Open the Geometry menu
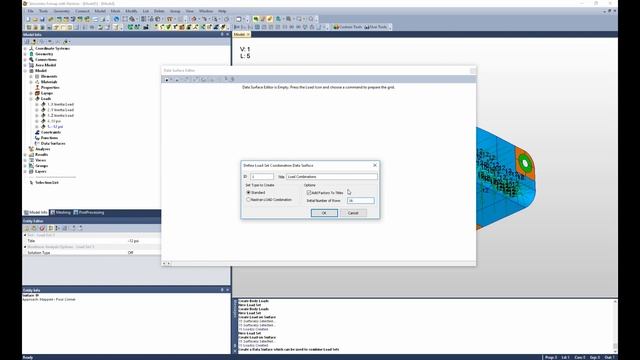This screenshot has width=640, height=360. 62,11
